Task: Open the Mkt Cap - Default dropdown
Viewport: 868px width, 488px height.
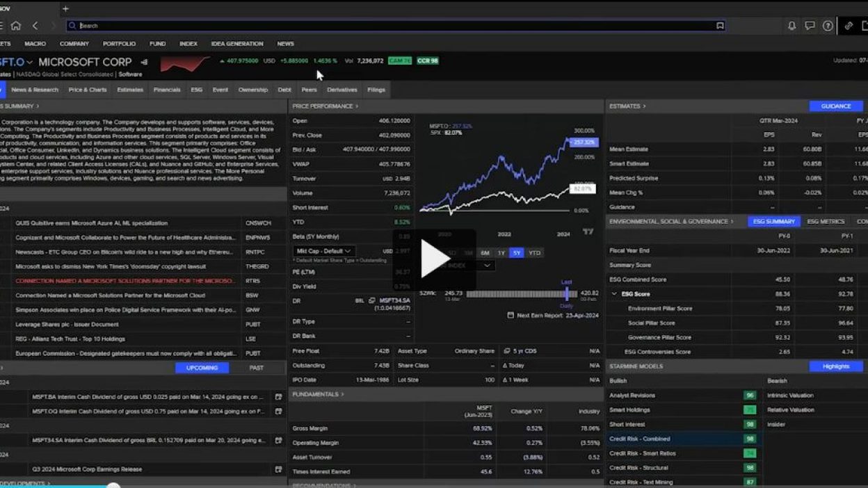Action: tap(324, 251)
